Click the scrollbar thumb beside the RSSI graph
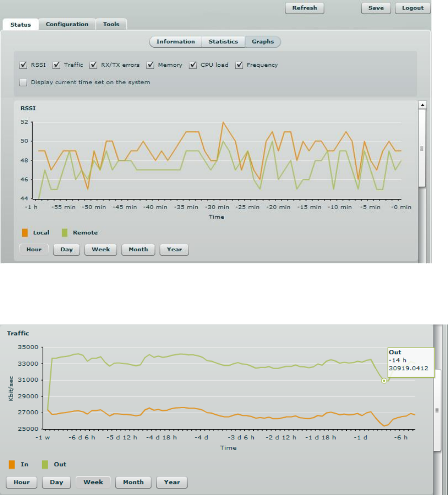The image size is (448, 495). point(422,148)
